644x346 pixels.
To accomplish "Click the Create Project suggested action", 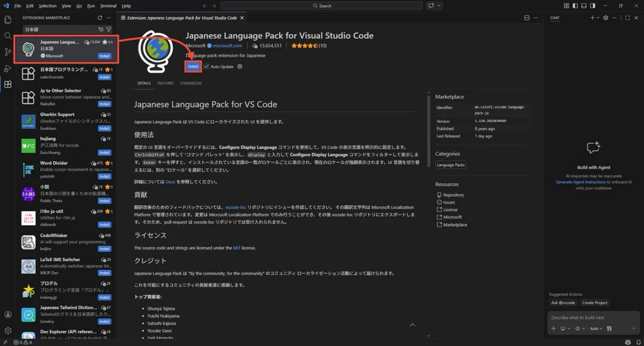I will click(595, 303).
